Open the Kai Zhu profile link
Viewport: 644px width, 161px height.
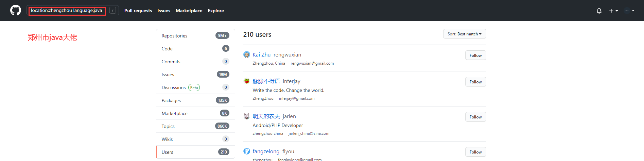pos(262,55)
